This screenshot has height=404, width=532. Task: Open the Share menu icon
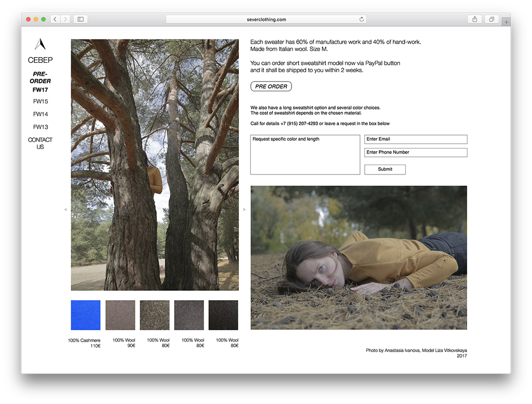[474, 19]
